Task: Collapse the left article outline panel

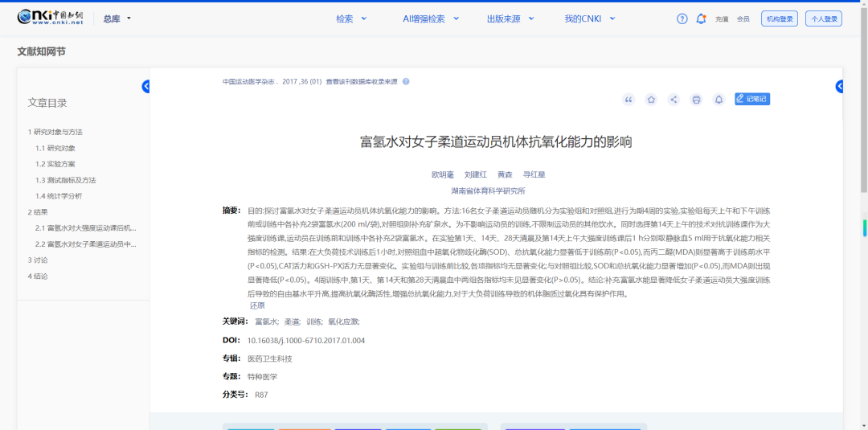Action: [x=146, y=87]
